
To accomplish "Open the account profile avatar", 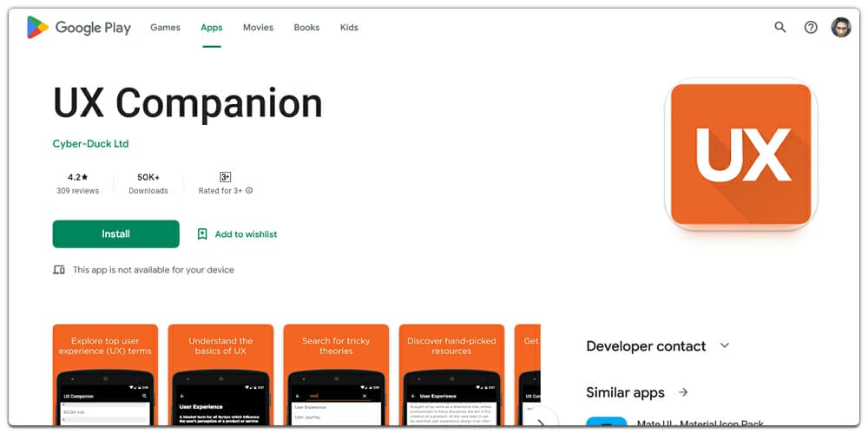I will coord(841,27).
